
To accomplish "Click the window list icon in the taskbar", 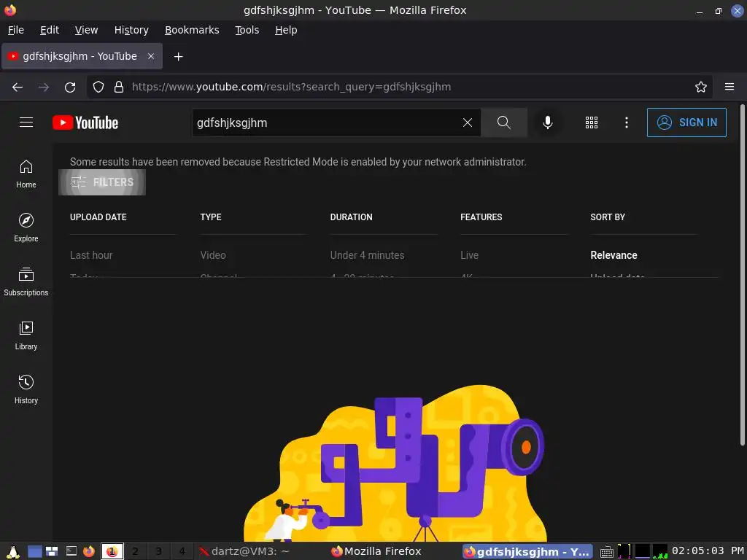I will (x=52, y=551).
